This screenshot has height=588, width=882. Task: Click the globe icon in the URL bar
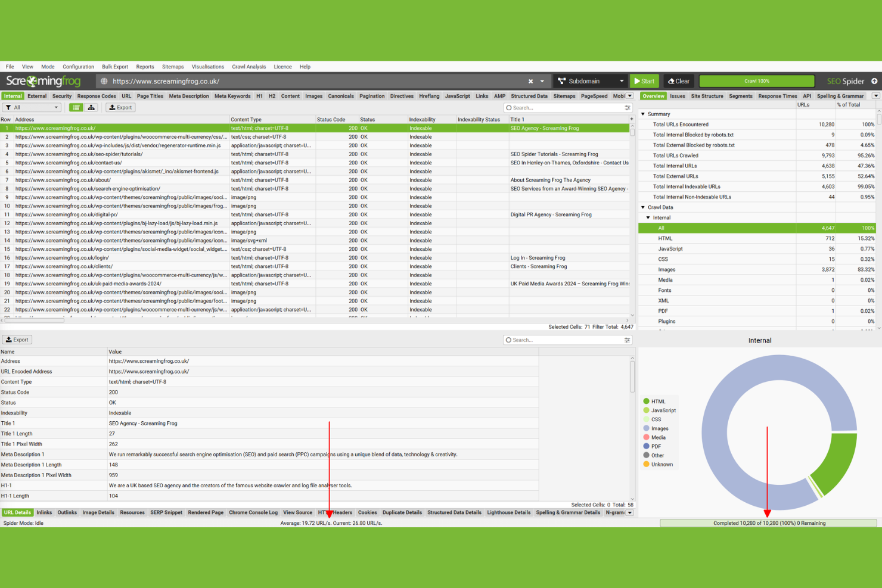(104, 81)
